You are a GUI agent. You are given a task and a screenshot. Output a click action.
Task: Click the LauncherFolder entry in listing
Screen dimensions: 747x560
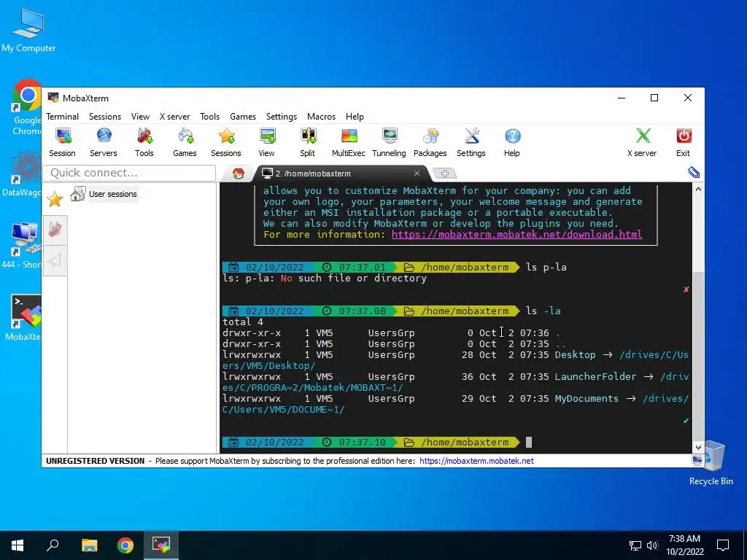(x=595, y=377)
